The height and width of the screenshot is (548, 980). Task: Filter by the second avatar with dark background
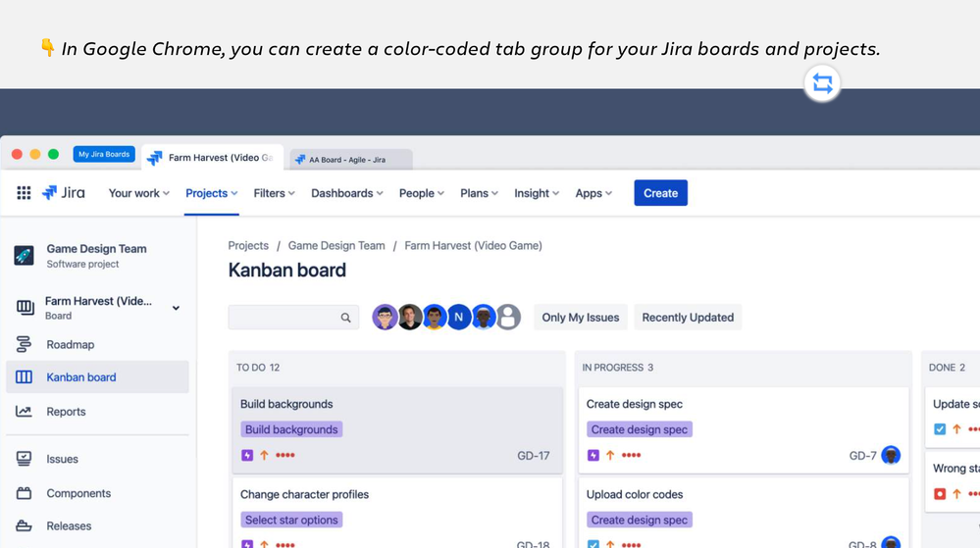(x=410, y=318)
